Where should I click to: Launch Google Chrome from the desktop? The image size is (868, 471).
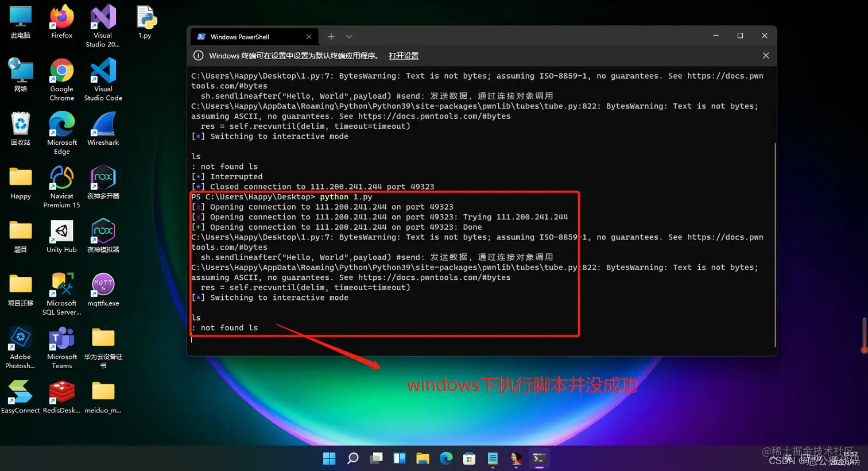click(x=61, y=80)
